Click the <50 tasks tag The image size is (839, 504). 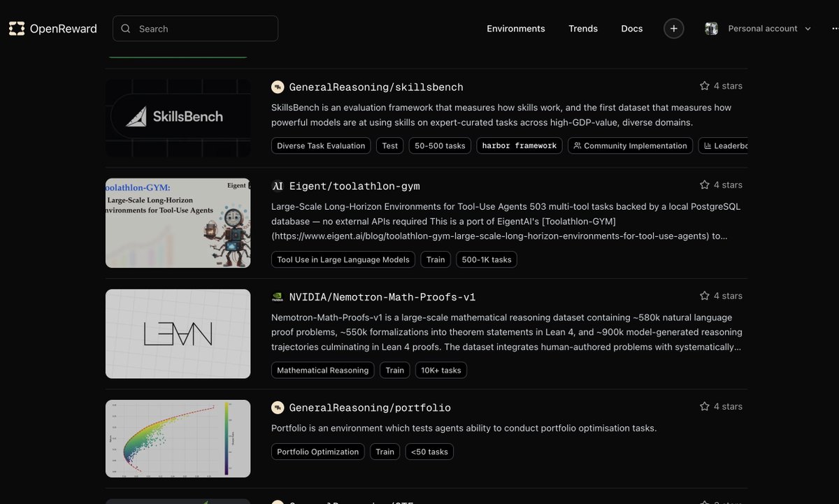click(x=429, y=452)
